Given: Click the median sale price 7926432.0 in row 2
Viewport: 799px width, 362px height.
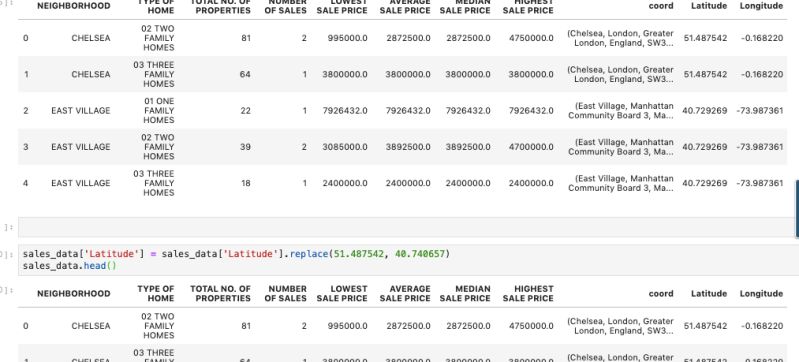Looking at the screenshot, I should pos(468,111).
